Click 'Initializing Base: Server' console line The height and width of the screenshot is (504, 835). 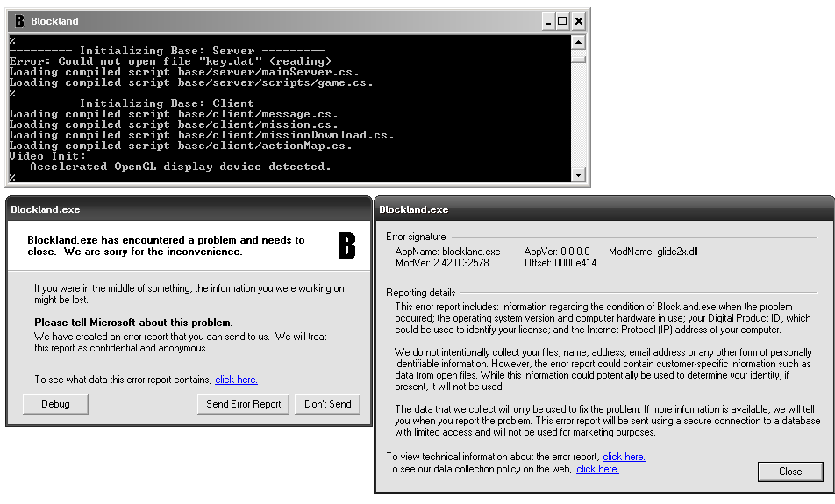167,51
